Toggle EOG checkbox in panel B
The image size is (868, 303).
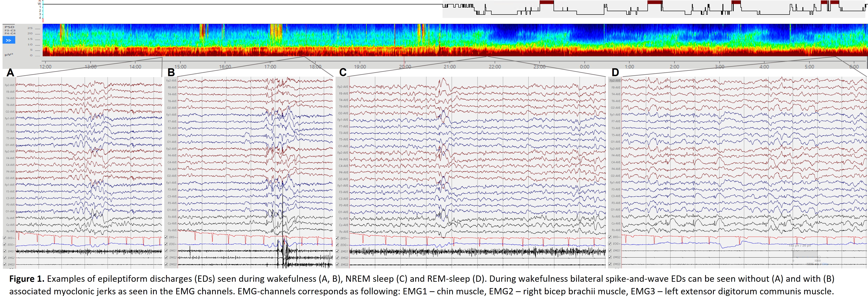[166, 244]
